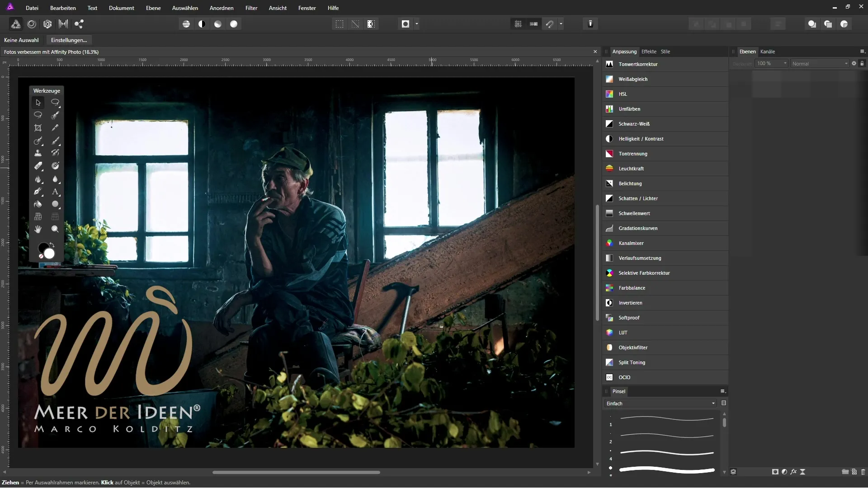
Task: Toggle the Quick Mask button
Action: (x=406, y=24)
